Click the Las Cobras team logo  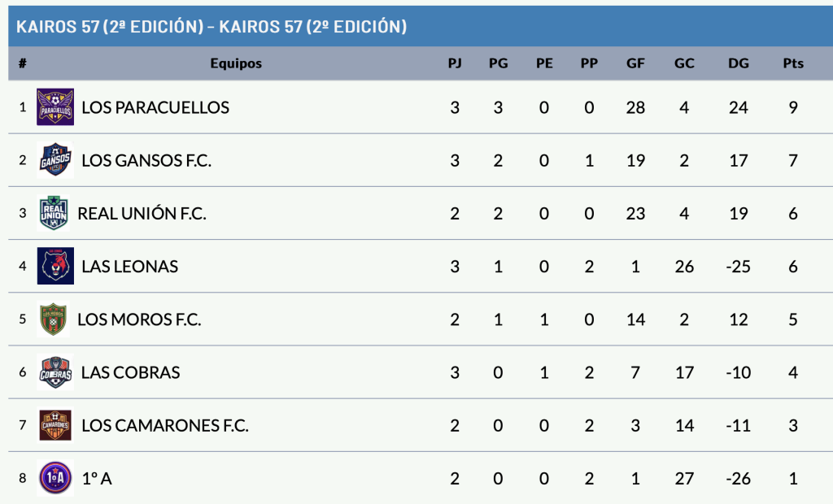55,372
